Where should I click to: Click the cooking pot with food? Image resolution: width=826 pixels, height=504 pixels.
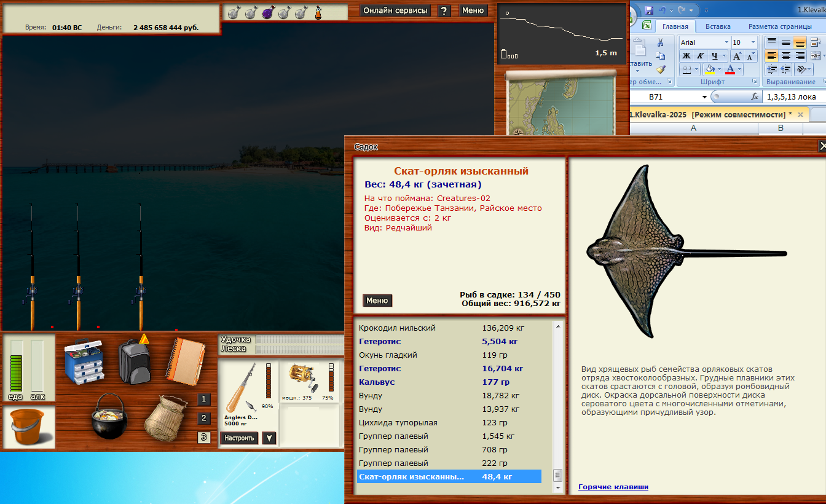coord(108,416)
